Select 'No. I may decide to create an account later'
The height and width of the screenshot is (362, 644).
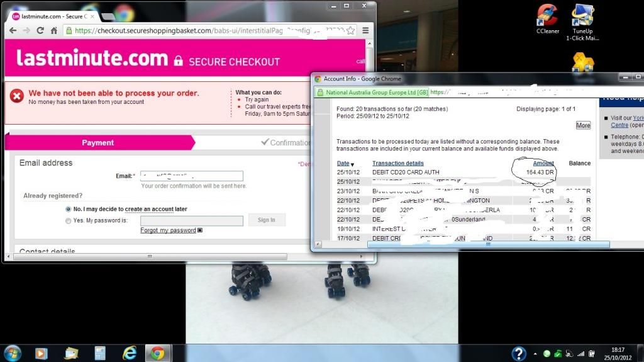68,209
